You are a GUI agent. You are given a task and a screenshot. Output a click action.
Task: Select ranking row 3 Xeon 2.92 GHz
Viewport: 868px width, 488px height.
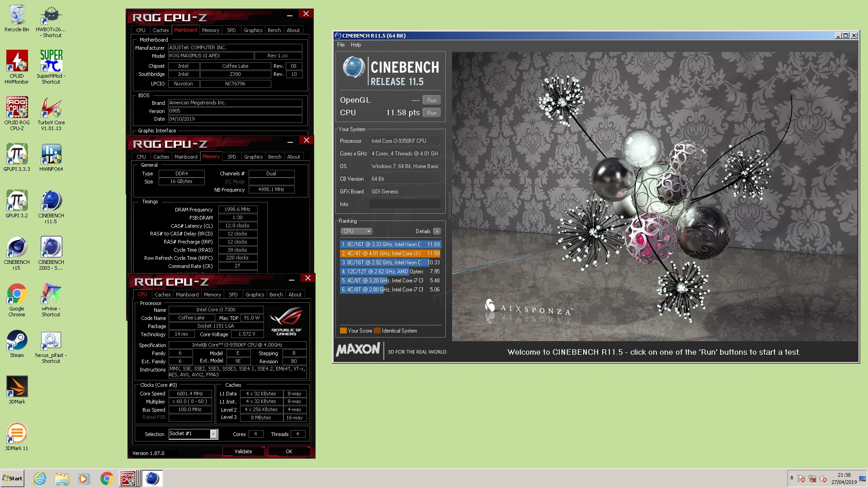(x=390, y=263)
